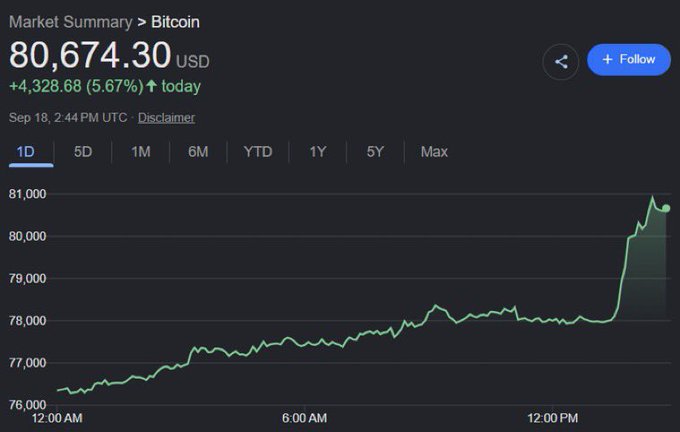Click the 77,000 axis label
The width and height of the screenshot is (680, 432).
click(x=27, y=363)
